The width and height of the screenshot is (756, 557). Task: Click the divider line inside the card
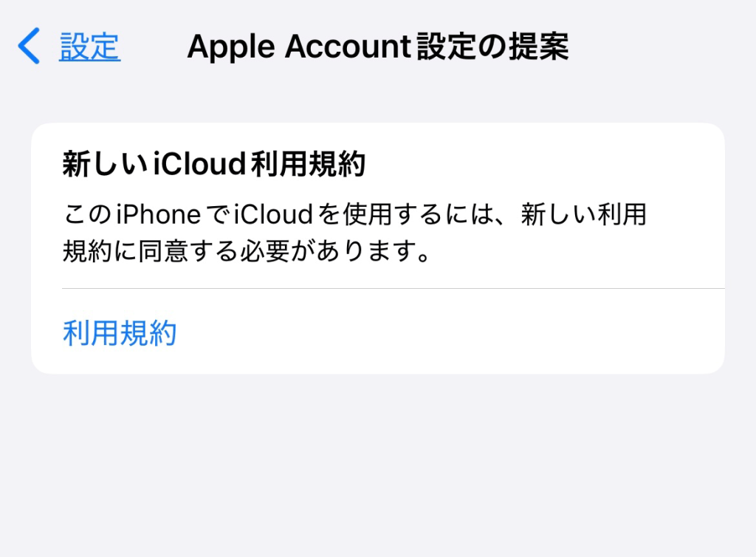click(394, 288)
